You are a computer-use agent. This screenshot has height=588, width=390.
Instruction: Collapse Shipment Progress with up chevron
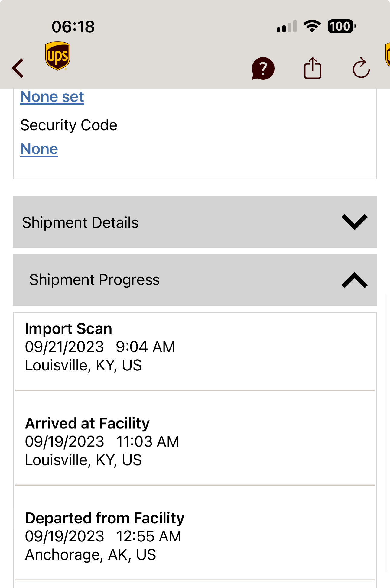pyautogui.click(x=354, y=280)
